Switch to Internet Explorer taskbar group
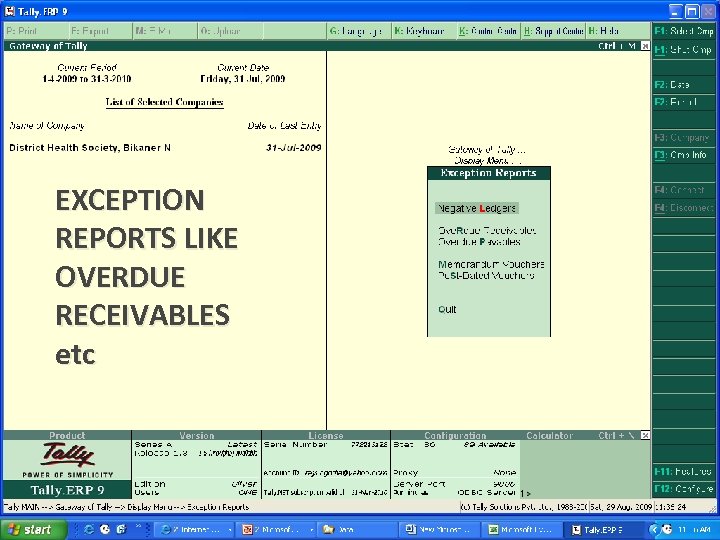Viewport: 720px width, 540px height. pos(197,530)
